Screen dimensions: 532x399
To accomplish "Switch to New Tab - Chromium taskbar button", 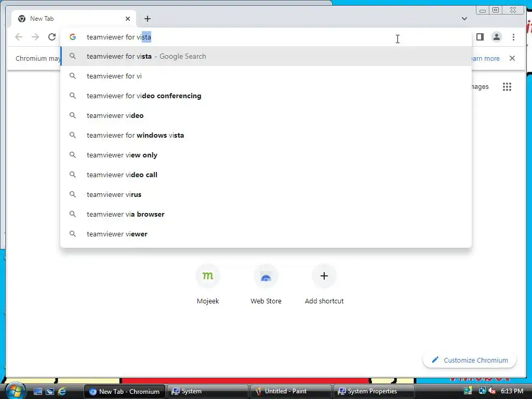I will click(125, 391).
